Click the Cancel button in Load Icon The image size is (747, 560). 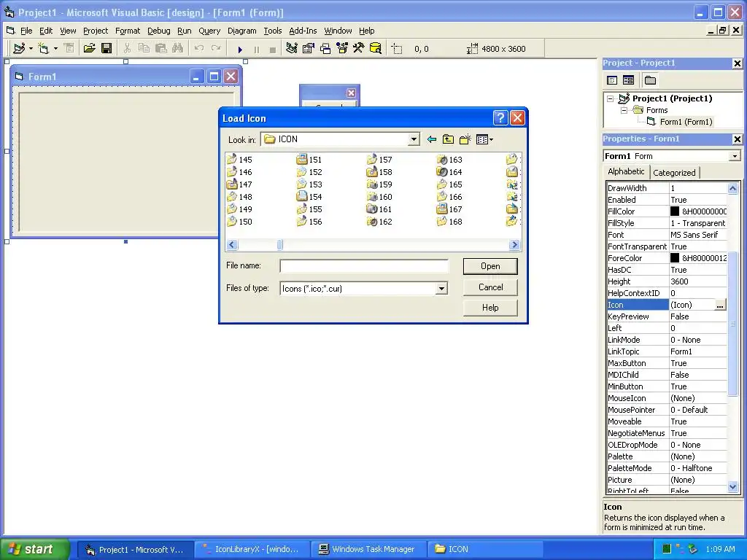click(490, 287)
